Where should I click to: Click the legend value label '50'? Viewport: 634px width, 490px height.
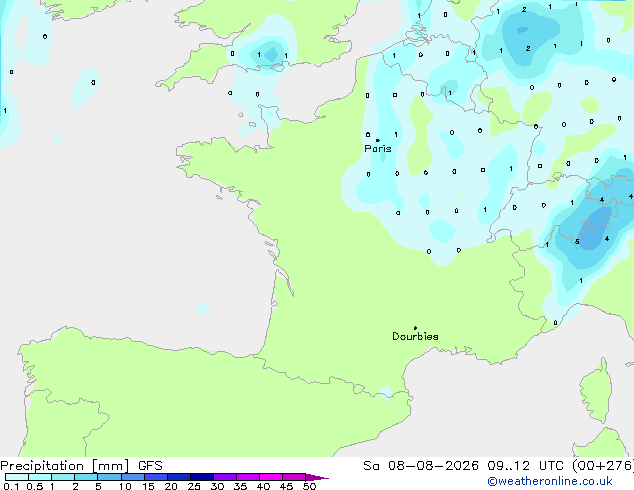click(309, 486)
